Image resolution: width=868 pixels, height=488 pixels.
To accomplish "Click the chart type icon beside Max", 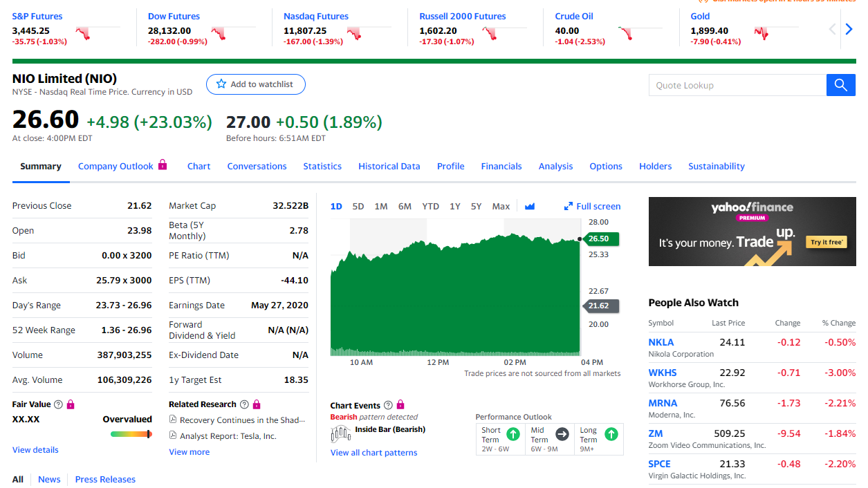I will point(530,207).
